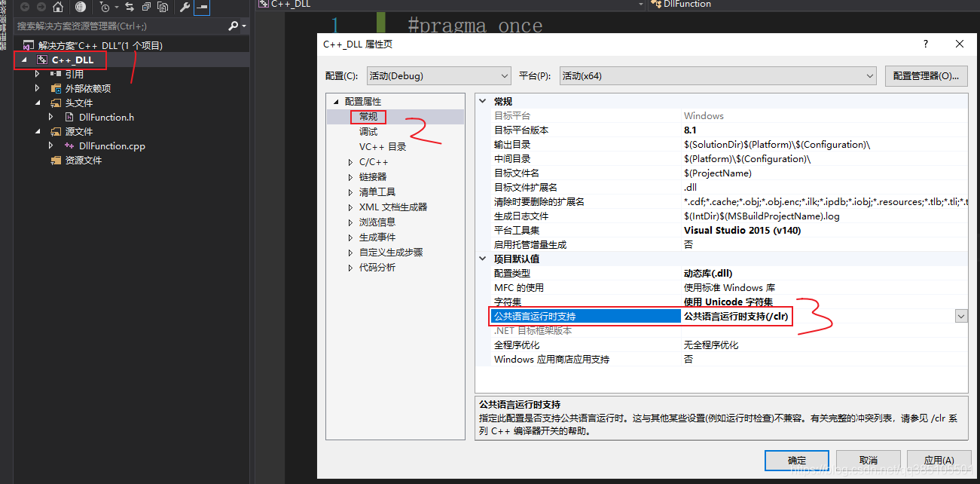Collapse the 常规 property grid section
980x484 pixels.
[x=483, y=101]
